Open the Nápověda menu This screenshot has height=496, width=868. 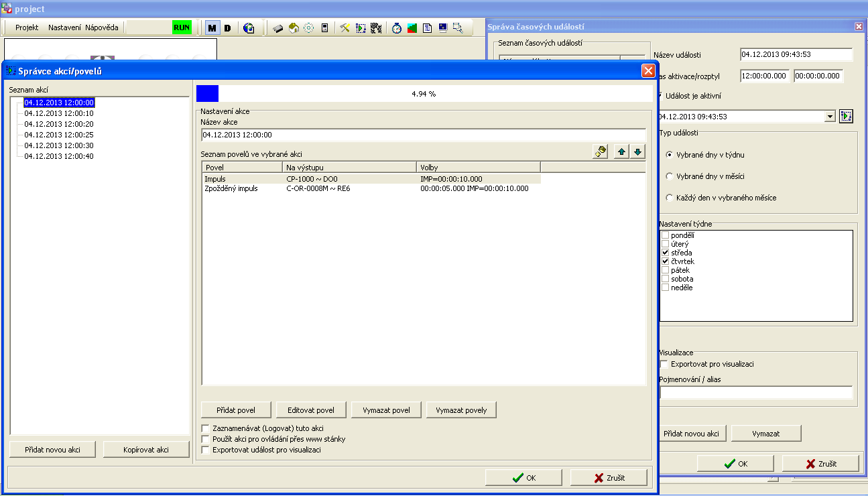101,27
